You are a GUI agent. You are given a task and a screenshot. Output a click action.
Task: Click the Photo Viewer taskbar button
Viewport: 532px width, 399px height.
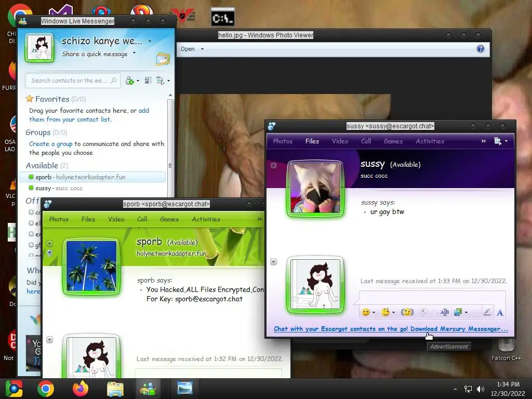point(185,389)
